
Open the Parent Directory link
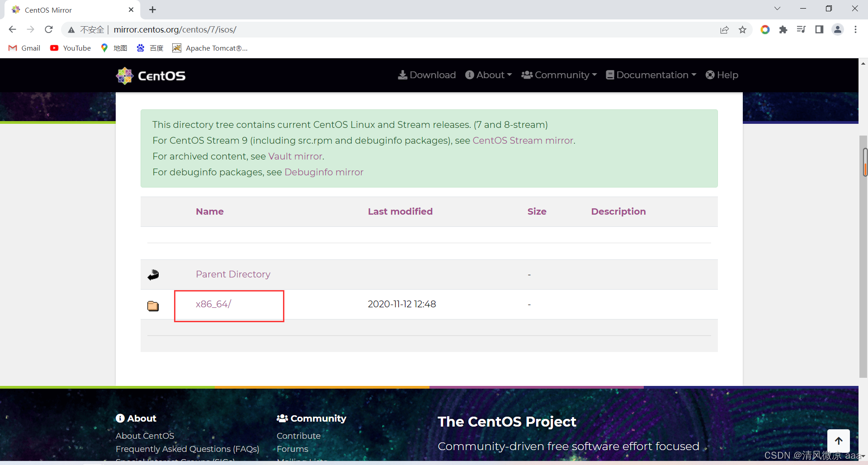233,274
